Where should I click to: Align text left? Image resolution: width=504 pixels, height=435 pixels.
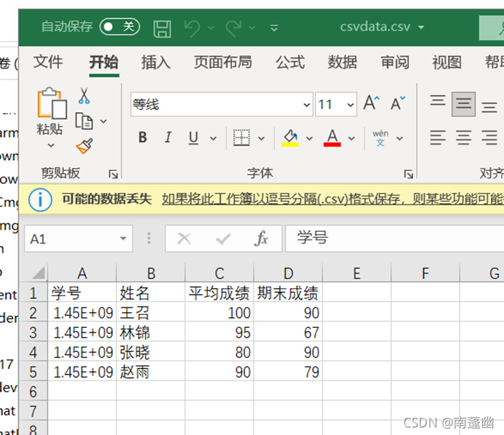(x=438, y=137)
